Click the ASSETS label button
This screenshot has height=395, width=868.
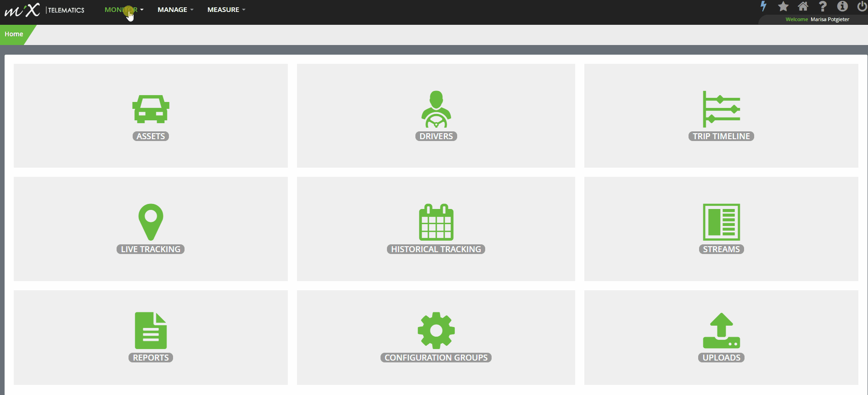point(151,136)
